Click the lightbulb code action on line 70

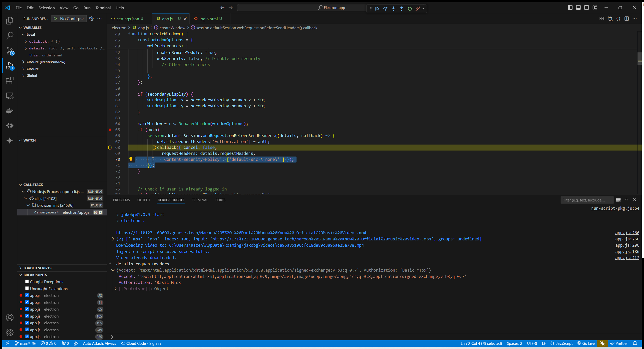pyautogui.click(x=131, y=159)
